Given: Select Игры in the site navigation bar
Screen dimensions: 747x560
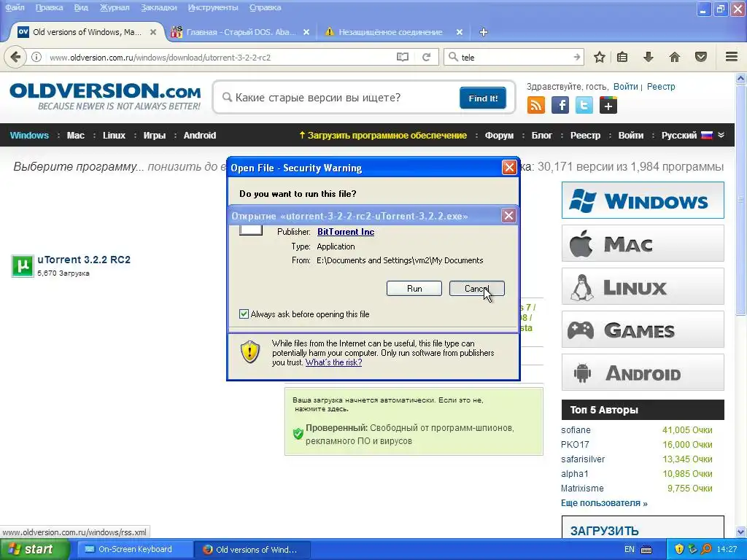Looking at the screenshot, I should click(x=155, y=135).
